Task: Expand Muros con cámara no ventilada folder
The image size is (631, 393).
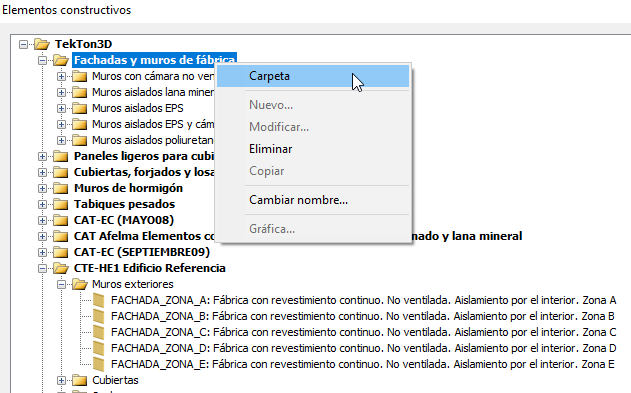Action: click(61, 76)
